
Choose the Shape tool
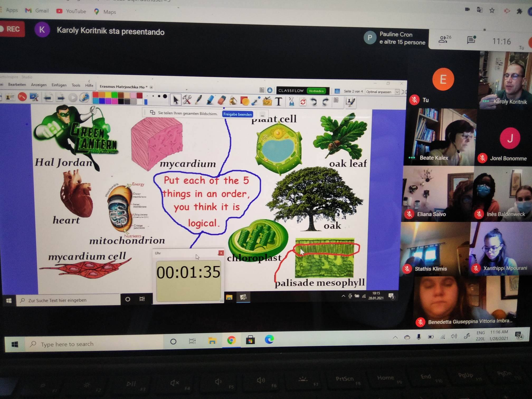tap(244, 101)
